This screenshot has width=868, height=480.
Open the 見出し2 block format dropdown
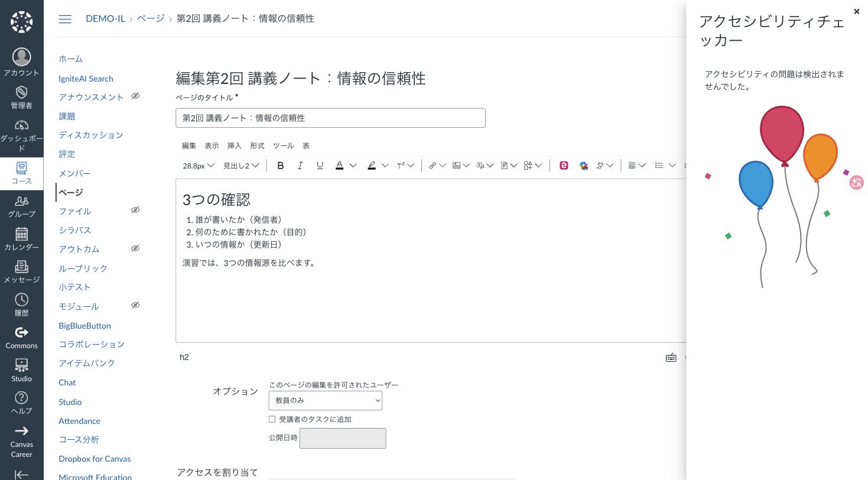(241, 166)
